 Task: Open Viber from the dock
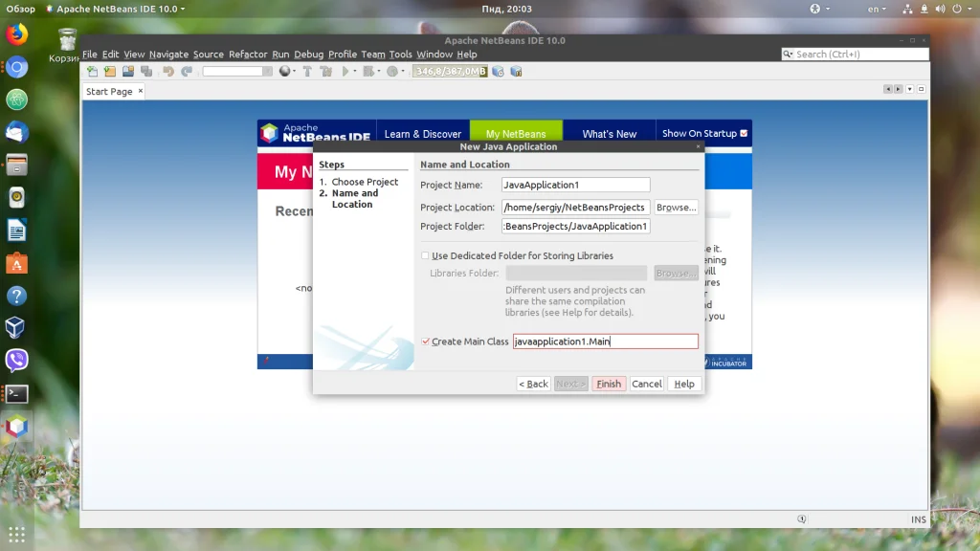pos(17,361)
